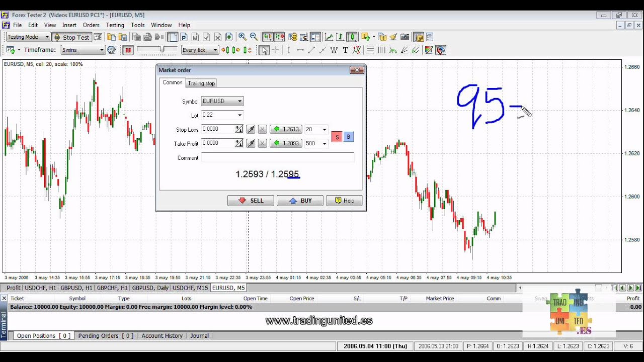Click the Stop Test button
The image size is (644, 362).
click(x=71, y=37)
